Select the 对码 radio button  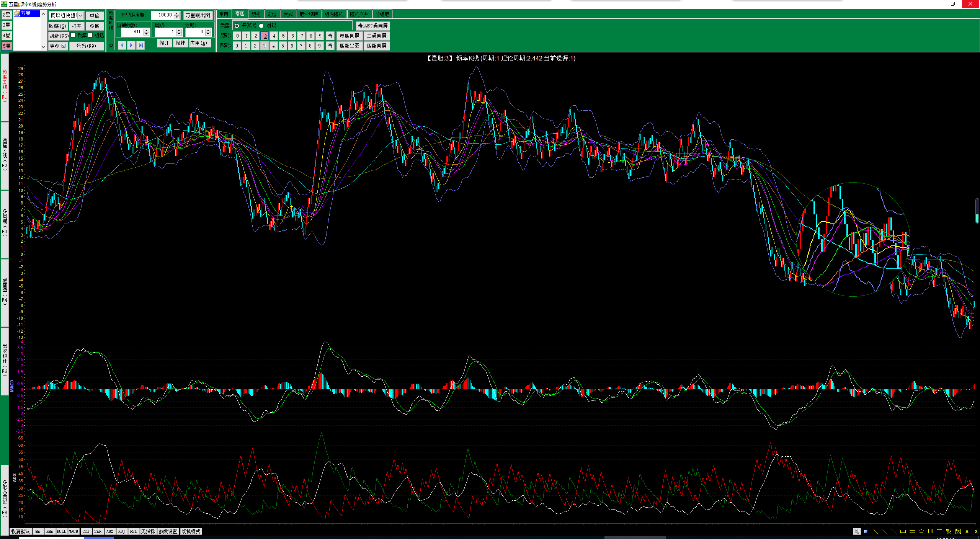(x=261, y=26)
